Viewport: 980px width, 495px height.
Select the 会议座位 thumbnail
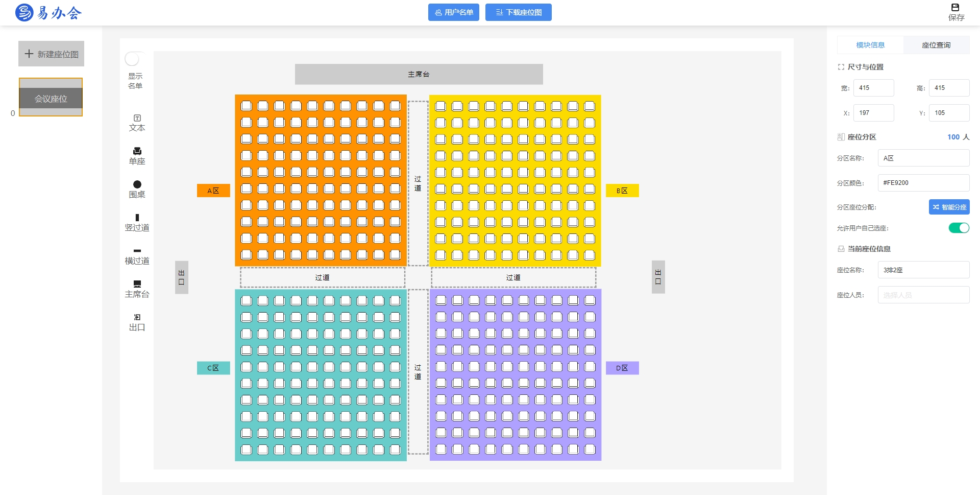(x=51, y=97)
